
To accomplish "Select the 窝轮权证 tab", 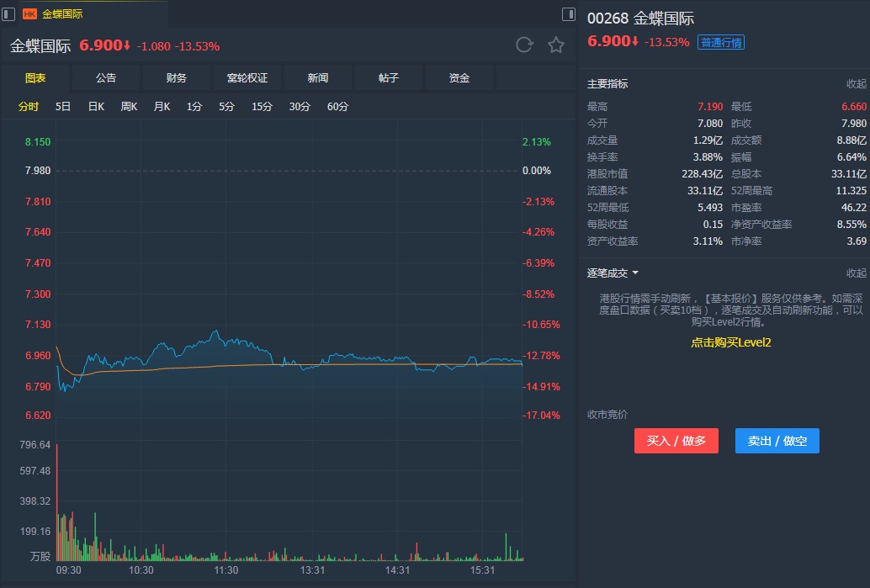I will [247, 78].
